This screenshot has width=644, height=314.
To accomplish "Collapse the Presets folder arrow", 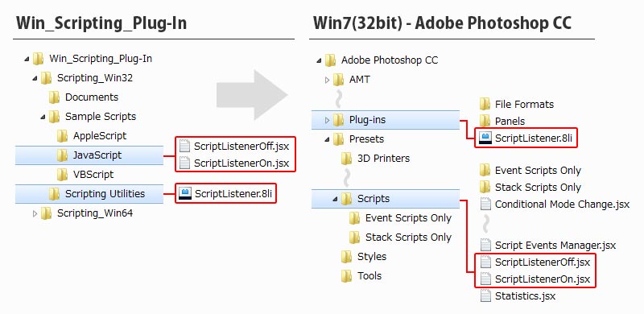I will click(x=328, y=140).
